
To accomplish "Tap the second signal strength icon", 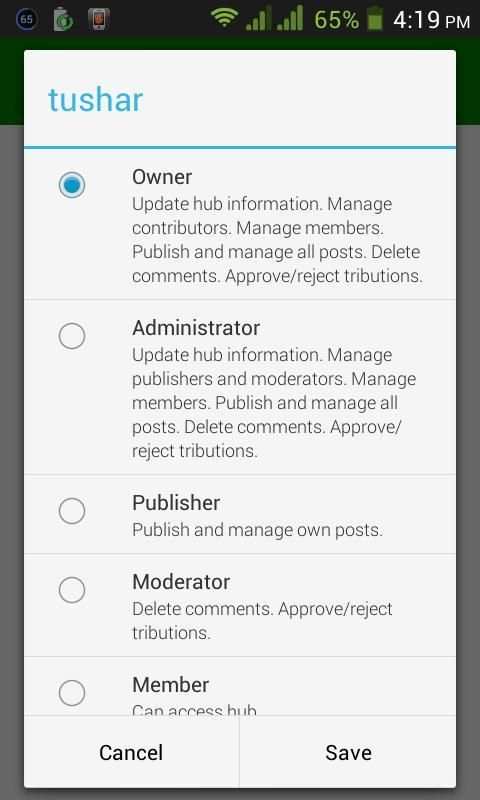I will 290,19.
